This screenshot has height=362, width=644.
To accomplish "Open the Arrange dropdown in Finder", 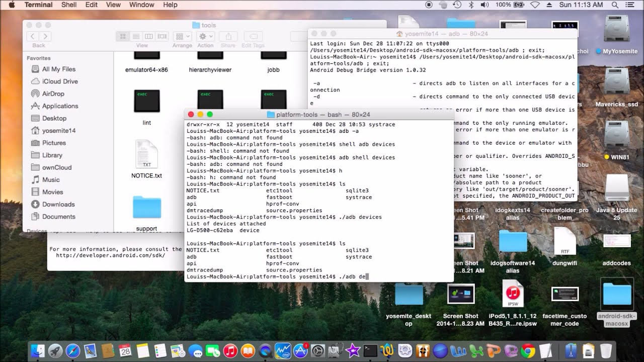I will coord(182,36).
